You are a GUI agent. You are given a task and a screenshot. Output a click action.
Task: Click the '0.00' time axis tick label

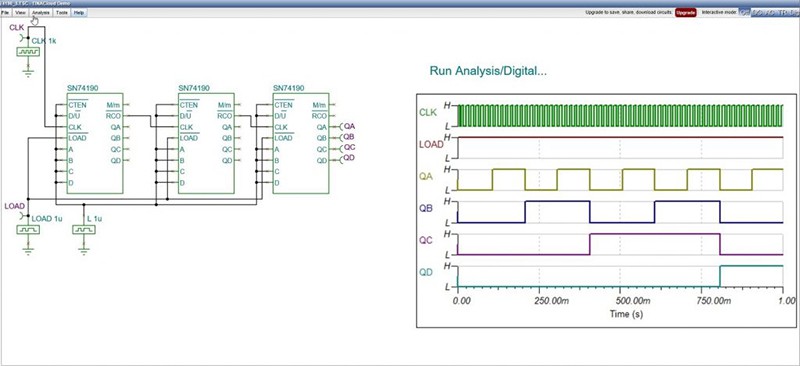462,300
